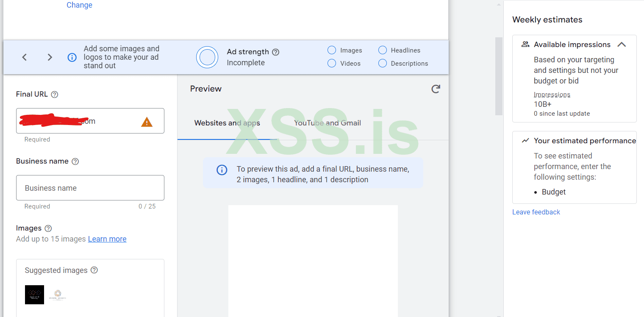Click the blank ad preview canvas
This screenshot has width=644, height=317.
point(313,261)
